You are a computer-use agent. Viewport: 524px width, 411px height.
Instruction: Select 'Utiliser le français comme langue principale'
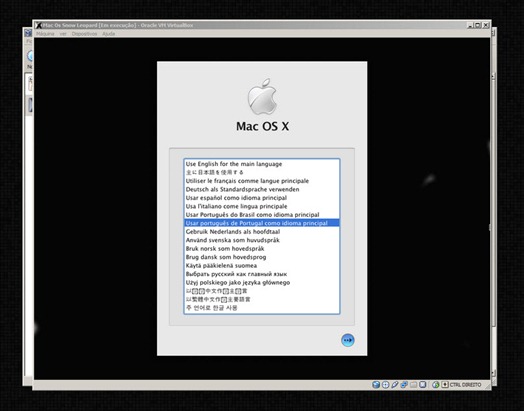point(262,181)
